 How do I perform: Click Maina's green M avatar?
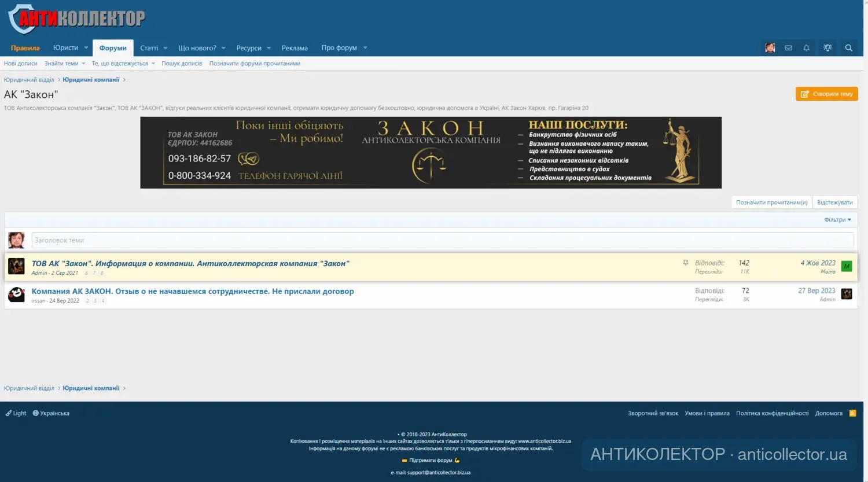pos(847,266)
